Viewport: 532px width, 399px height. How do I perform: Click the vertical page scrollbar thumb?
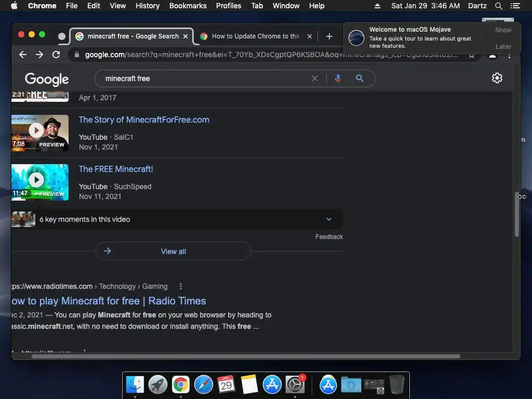(x=517, y=215)
